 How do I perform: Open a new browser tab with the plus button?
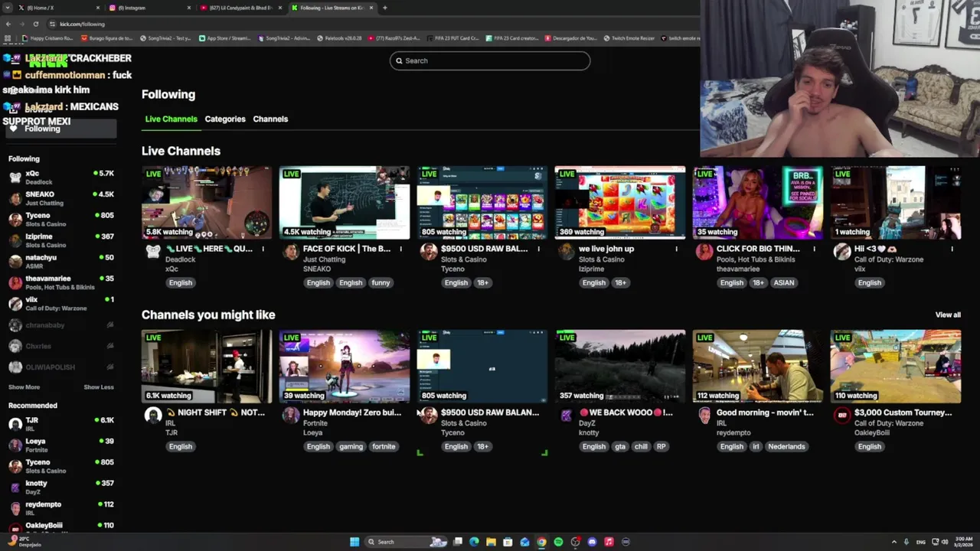[x=384, y=8]
